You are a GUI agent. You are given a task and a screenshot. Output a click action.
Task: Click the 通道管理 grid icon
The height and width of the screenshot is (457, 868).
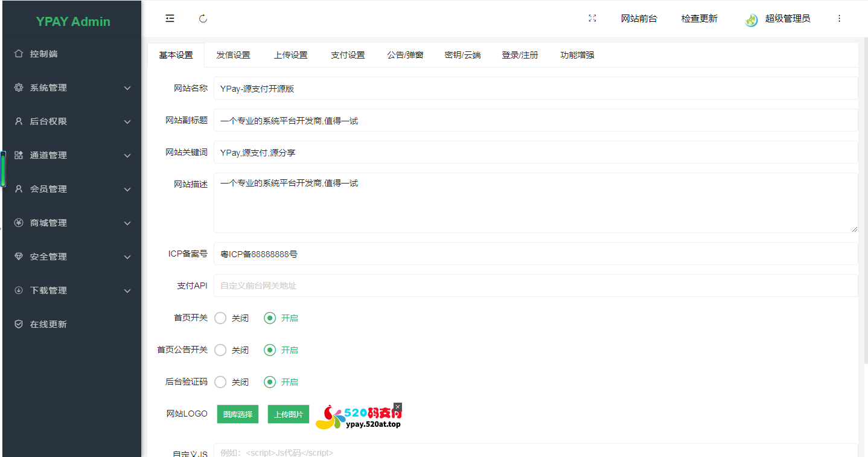point(19,155)
